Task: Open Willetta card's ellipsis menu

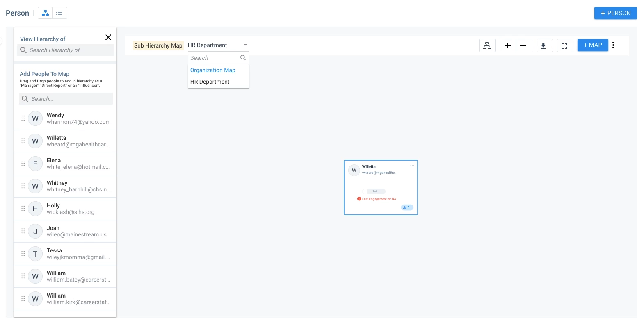Action: click(412, 166)
